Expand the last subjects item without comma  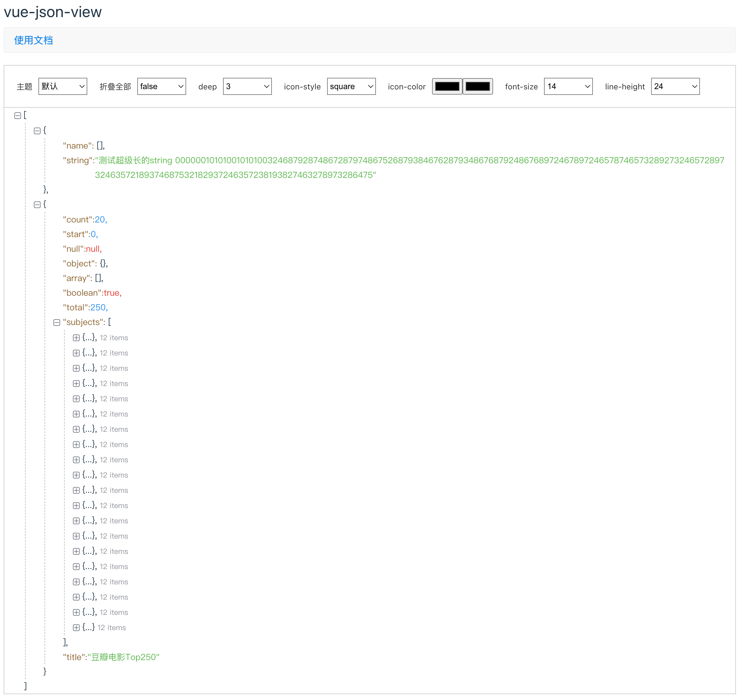coord(76,628)
